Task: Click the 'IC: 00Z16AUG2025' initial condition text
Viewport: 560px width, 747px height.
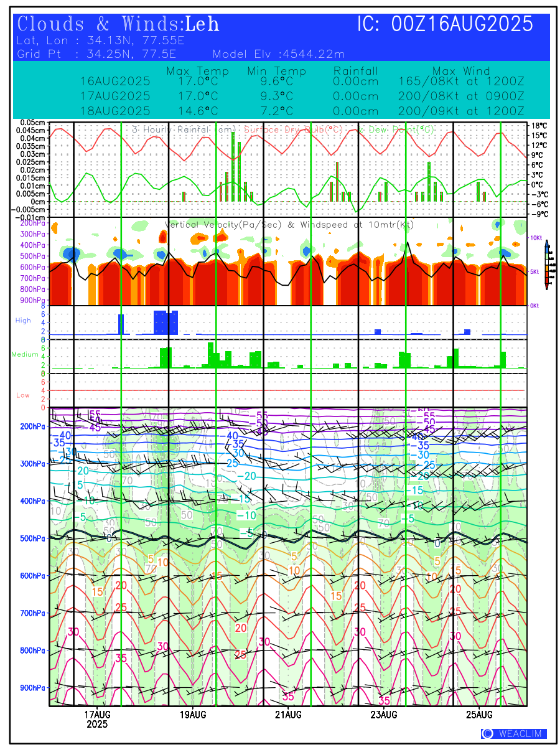Action: click(x=446, y=24)
